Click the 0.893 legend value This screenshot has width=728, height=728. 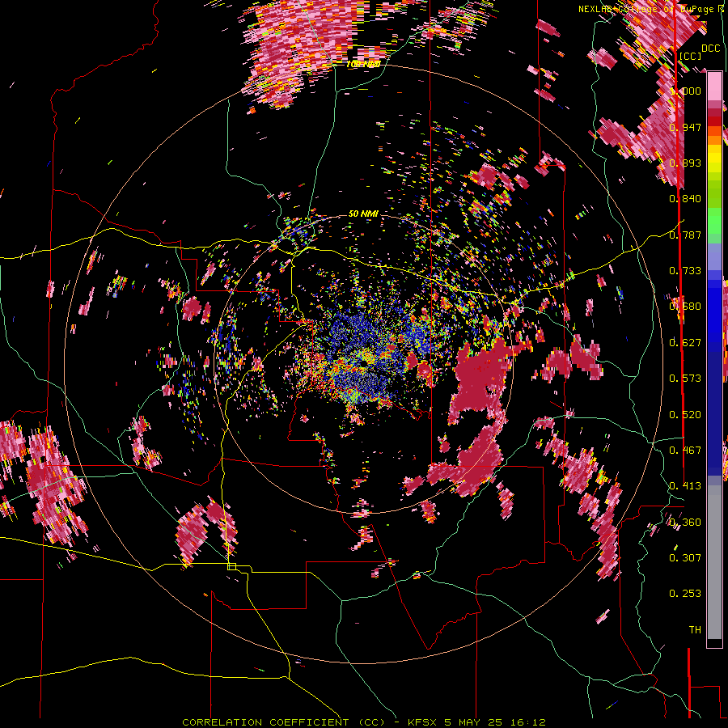(685, 163)
